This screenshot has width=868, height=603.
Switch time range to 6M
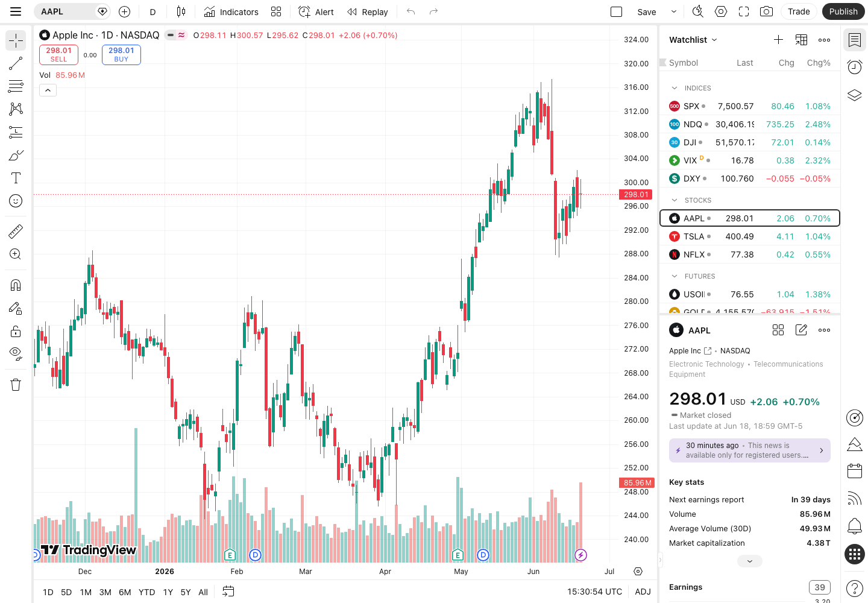pyautogui.click(x=125, y=592)
